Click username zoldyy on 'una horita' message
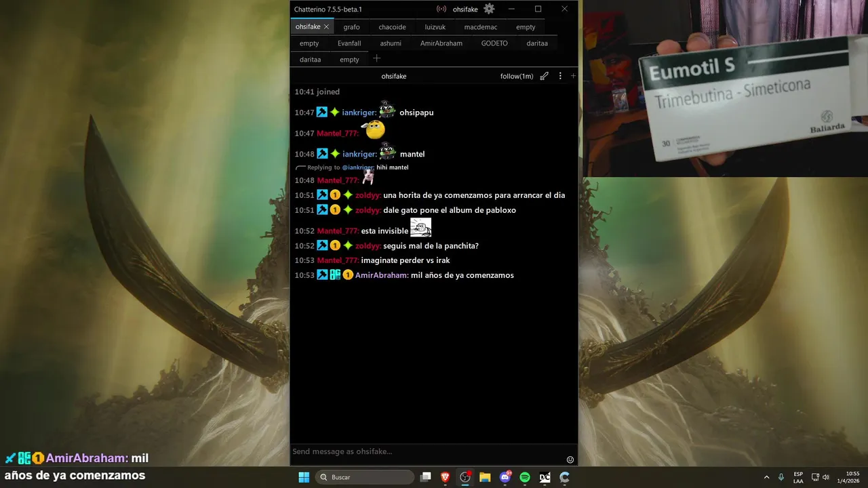Image resolution: width=868 pixels, height=488 pixels. point(368,195)
